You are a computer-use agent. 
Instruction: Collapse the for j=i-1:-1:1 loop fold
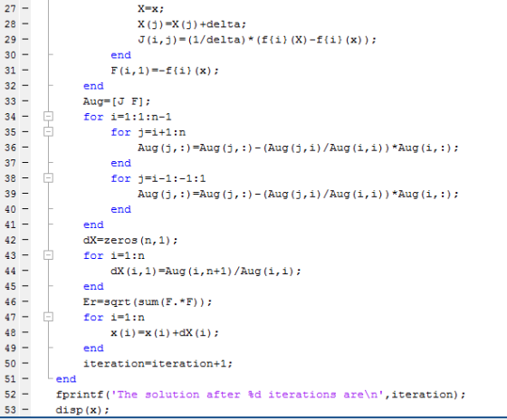pyautogui.click(x=48, y=178)
